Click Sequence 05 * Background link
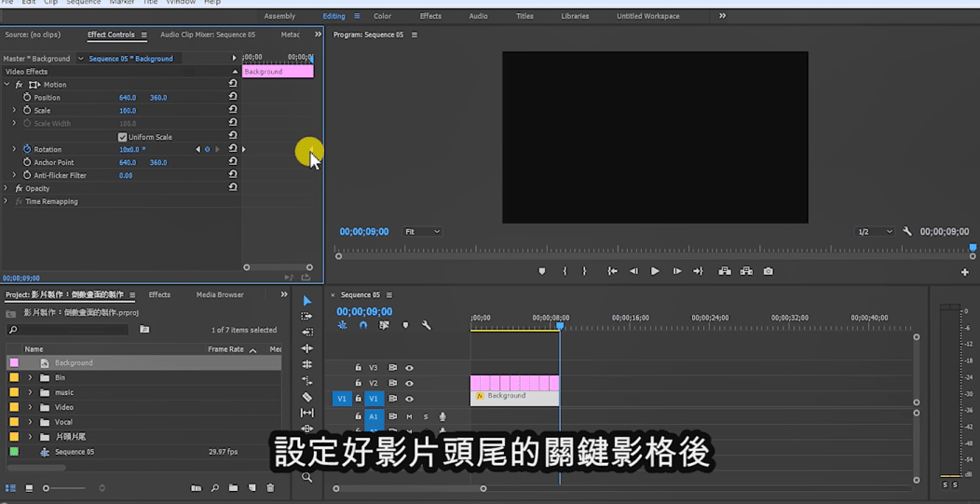Viewport: 980px width, 504px height. (130, 59)
